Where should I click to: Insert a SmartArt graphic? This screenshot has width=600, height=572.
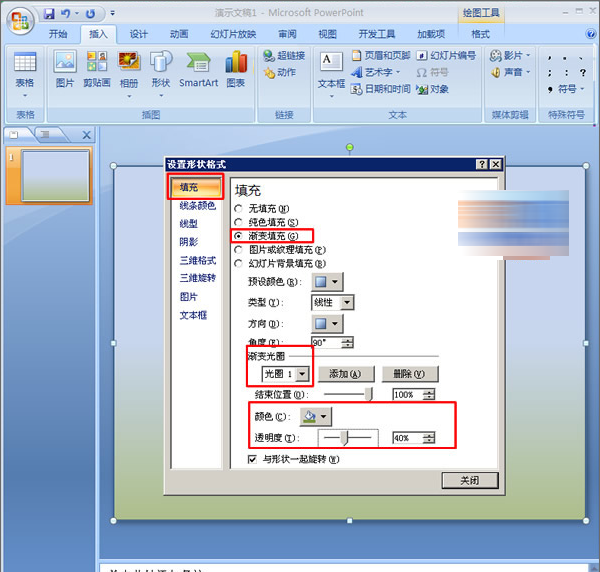(198, 69)
